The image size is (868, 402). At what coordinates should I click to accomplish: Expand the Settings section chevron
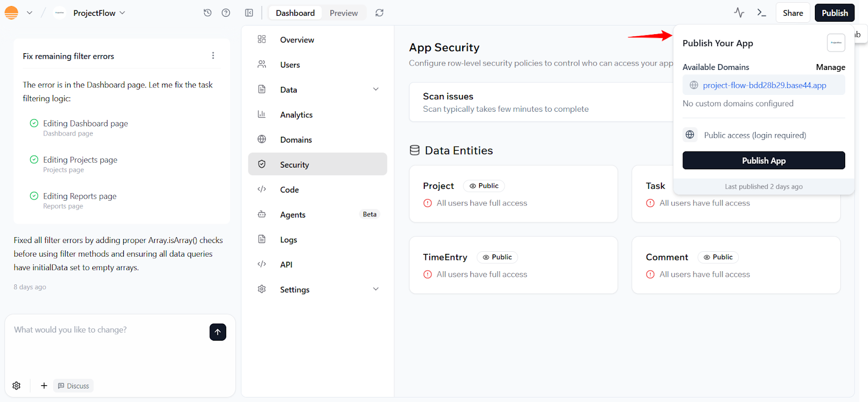[376, 289]
